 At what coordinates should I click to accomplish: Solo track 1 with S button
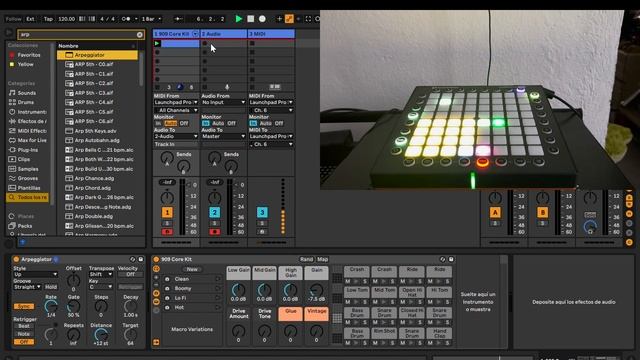167,223
